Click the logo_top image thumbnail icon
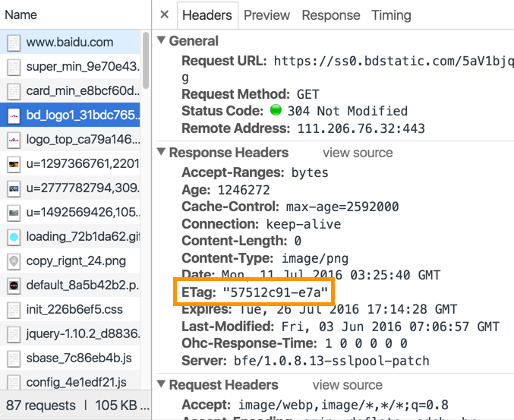The image size is (514, 420). [x=14, y=140]
